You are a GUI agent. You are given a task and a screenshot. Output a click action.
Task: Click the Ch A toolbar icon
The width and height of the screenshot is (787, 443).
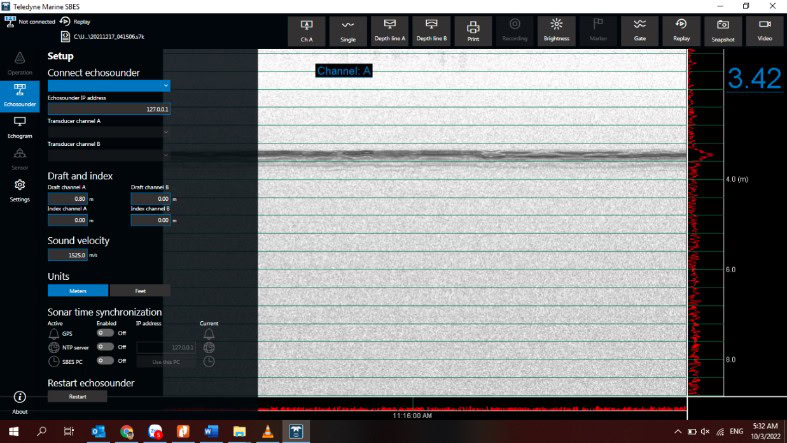tap(307, 31)
